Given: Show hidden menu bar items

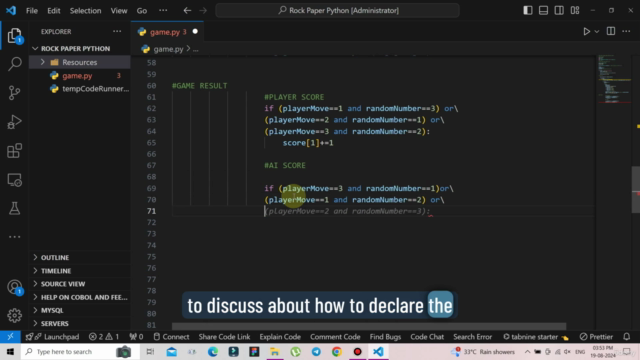Looking at the screenshot, I should coord(163,10).
